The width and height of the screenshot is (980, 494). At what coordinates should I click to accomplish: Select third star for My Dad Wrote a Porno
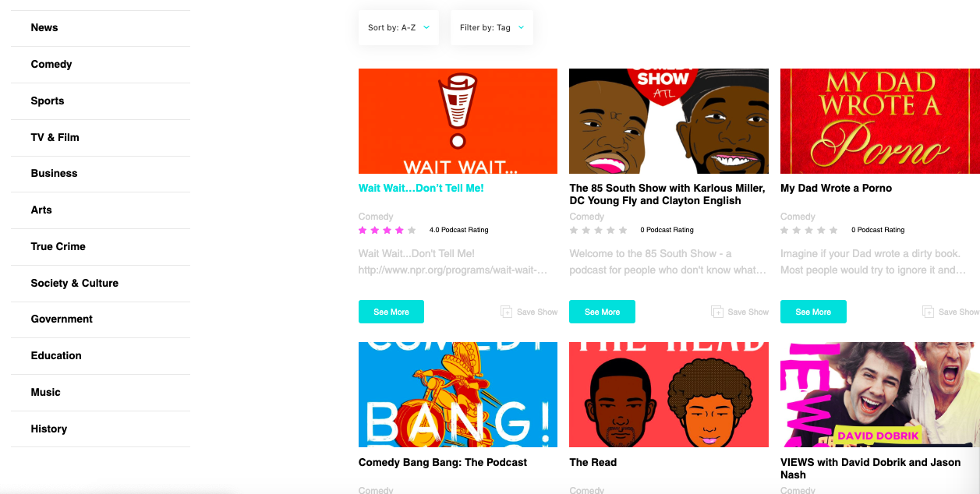coord(809,230)
